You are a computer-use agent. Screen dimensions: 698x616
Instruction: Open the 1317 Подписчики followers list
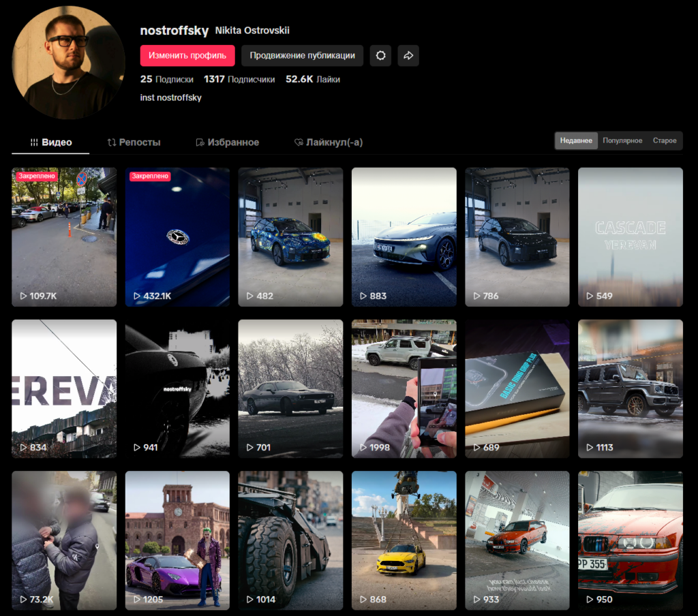click(239, 79)
